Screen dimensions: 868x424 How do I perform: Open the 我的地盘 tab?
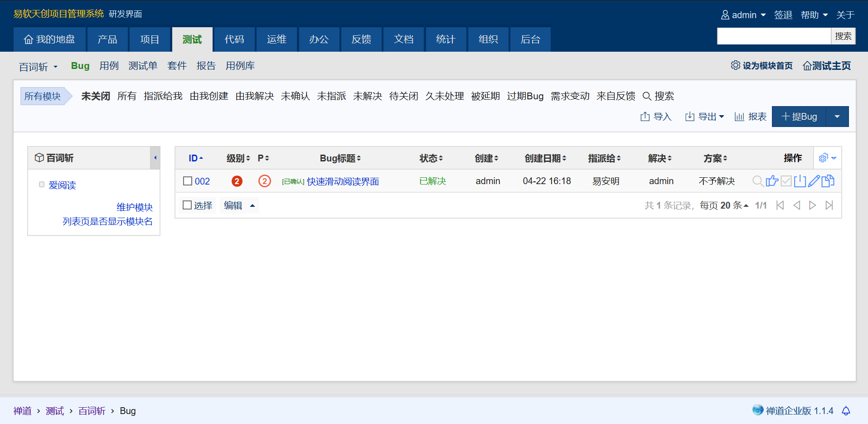[x=49, y=39]
